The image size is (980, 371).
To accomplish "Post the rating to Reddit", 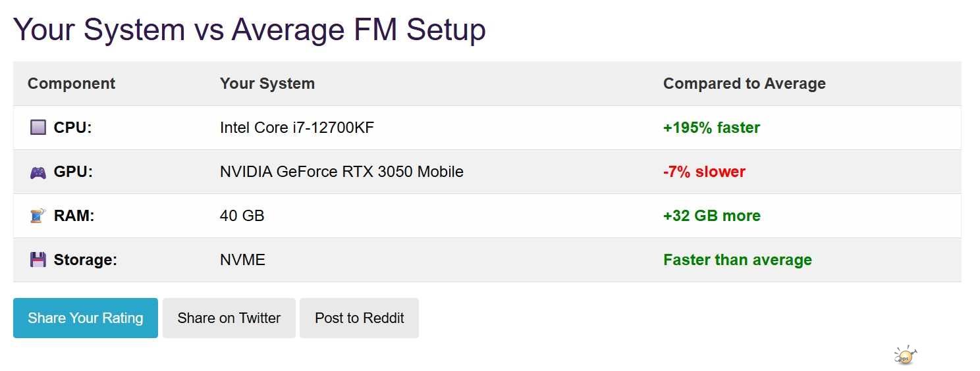I will (359, 318).
